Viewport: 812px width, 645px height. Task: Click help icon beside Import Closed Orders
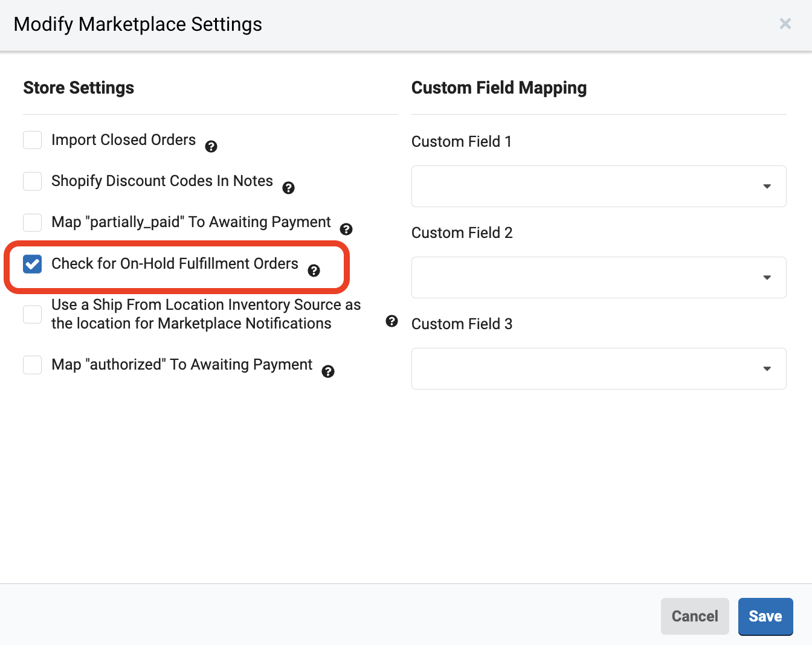coord(211,147)
